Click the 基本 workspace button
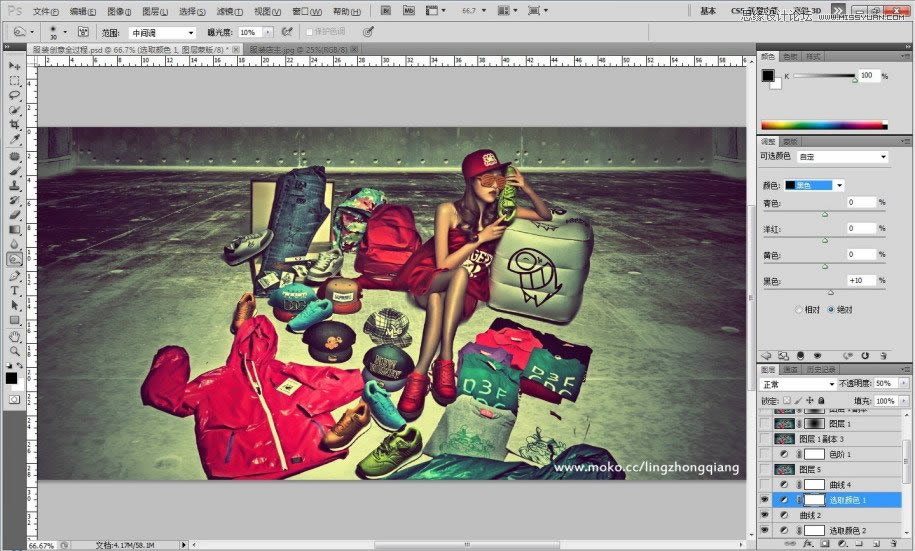Image resolution: width=915 pixels, height=551 pixels. coord(708,11)
